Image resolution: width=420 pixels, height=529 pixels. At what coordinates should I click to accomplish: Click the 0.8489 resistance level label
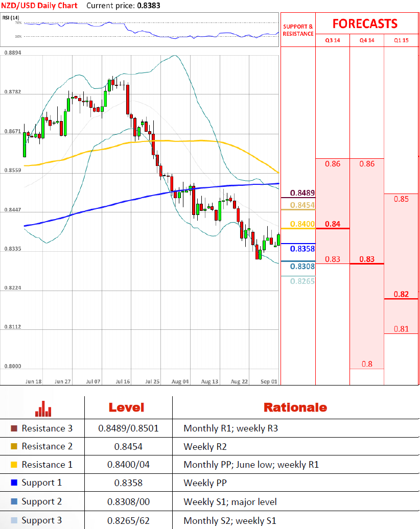point(302,193)
